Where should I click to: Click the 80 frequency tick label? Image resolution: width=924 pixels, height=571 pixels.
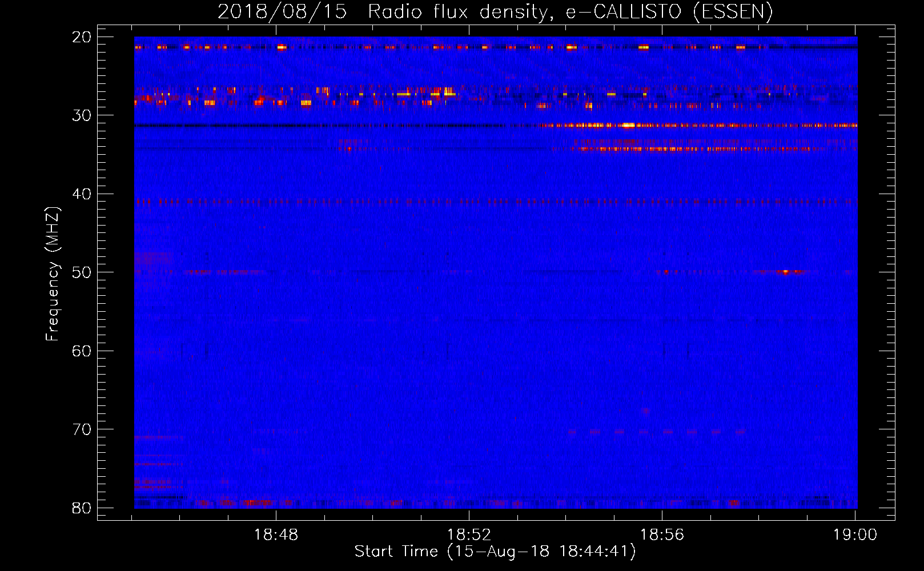coord(82,508)
